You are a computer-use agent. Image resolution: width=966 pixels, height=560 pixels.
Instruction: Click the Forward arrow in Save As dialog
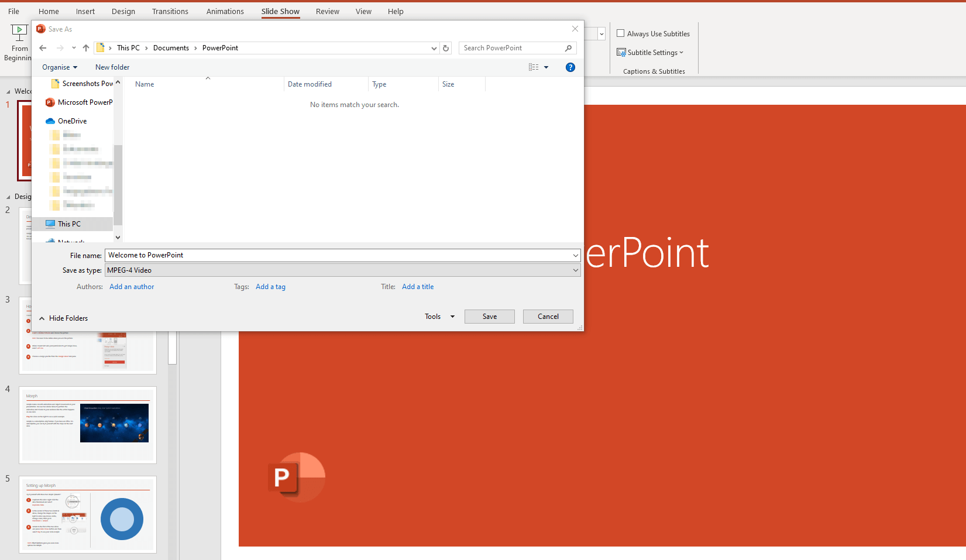[x=60, y=48]
